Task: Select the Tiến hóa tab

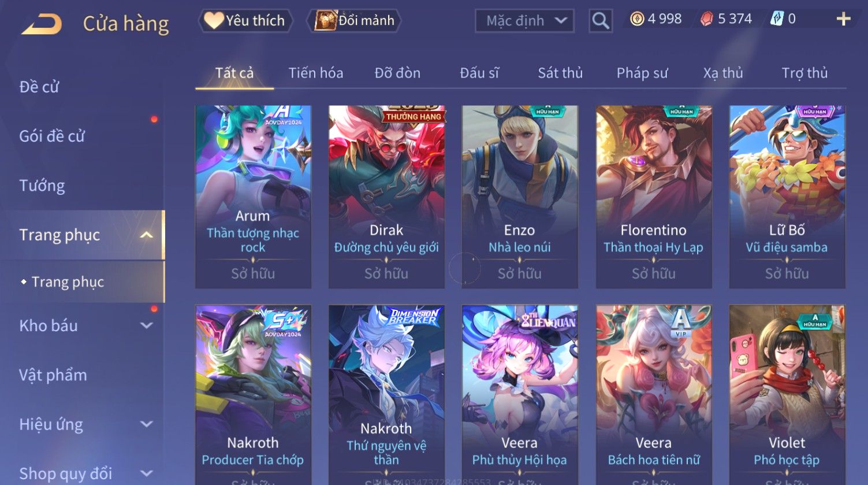Action: [316, 73]
